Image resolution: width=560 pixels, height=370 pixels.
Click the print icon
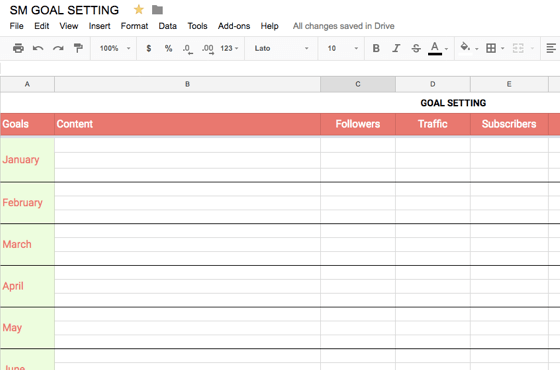[x=18, y=48]
